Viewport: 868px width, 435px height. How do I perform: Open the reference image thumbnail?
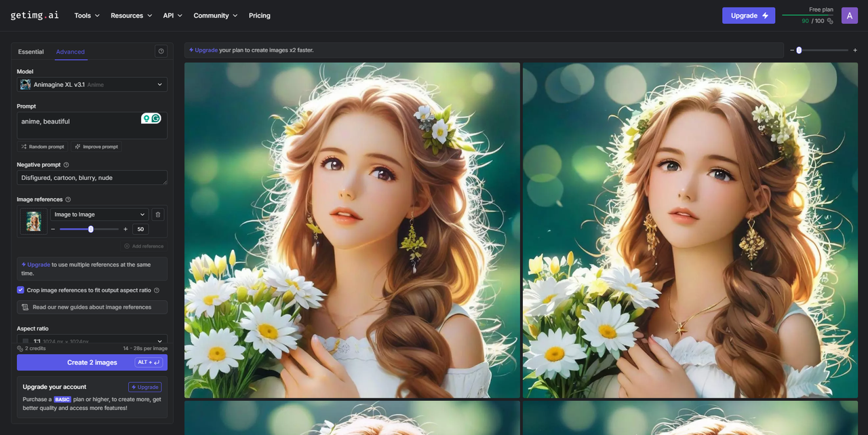click(x=33, y=221)
